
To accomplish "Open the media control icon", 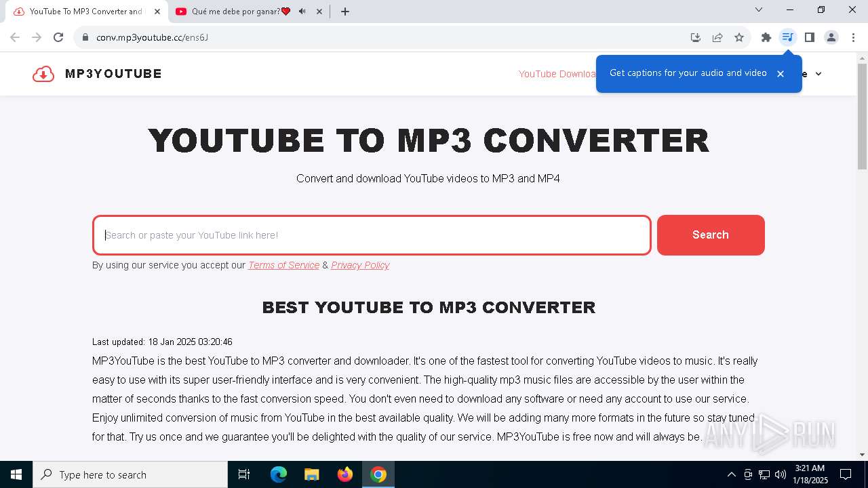I will 788,37.
